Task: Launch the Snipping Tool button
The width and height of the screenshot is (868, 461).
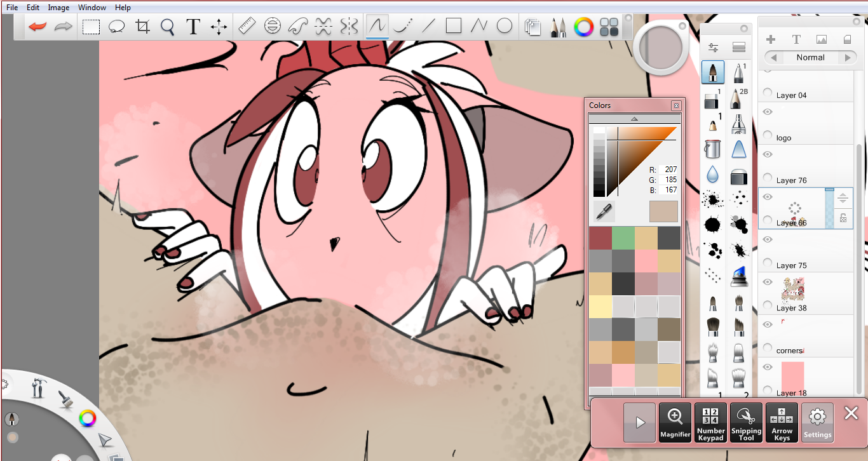Action: click(x=746, y=422)
